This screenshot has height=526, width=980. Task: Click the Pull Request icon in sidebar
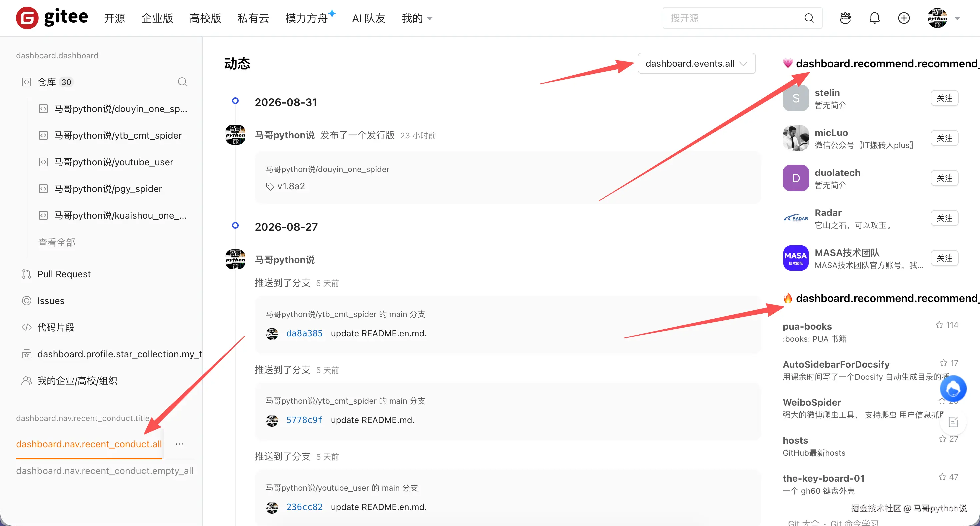pos(26,274)
